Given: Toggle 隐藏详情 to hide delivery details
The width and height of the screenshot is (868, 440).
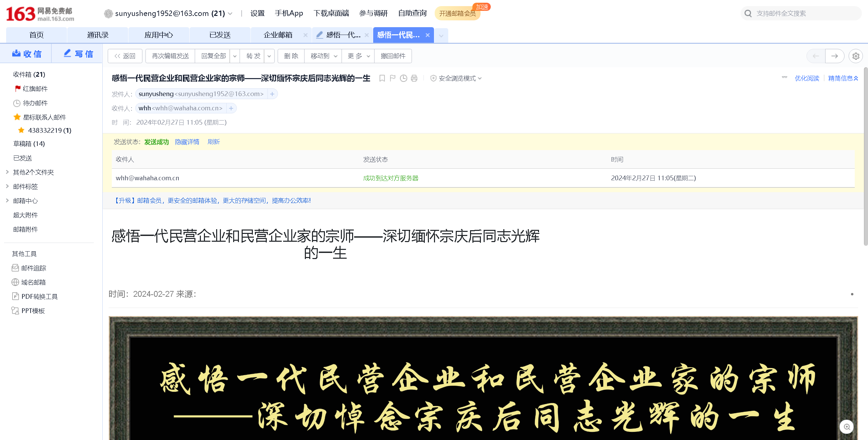Looking at the screenshot, I should click(x=187, y=142).
